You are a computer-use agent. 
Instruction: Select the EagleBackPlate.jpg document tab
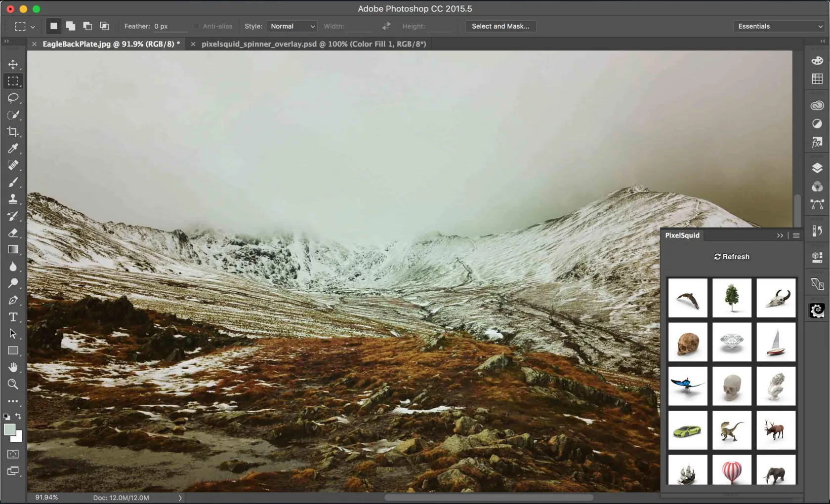click(x=111, y=44)
